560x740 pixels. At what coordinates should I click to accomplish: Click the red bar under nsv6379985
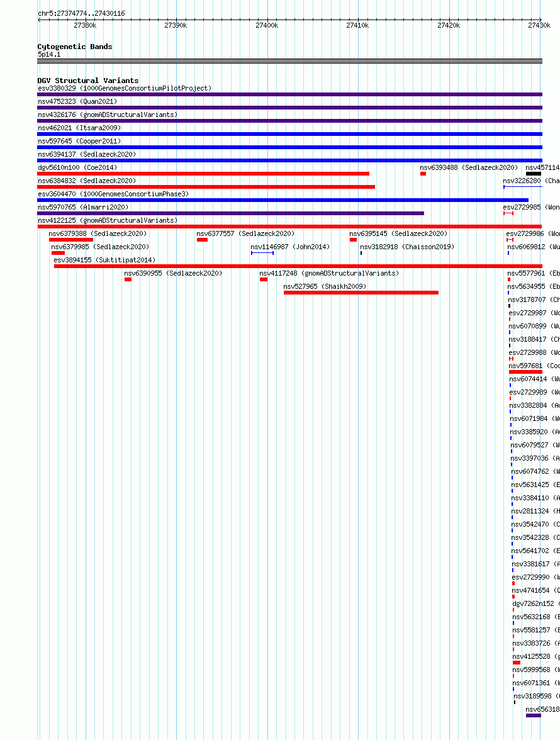(58, 253)
